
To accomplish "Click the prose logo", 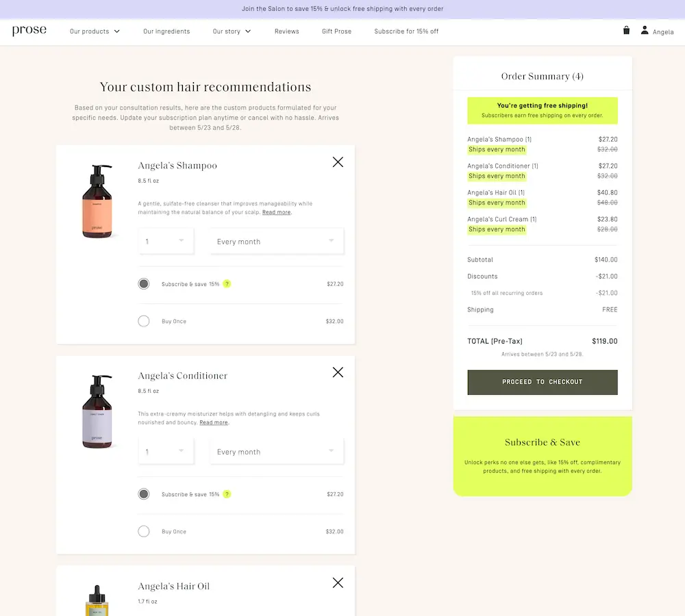I will coord(29,30).
